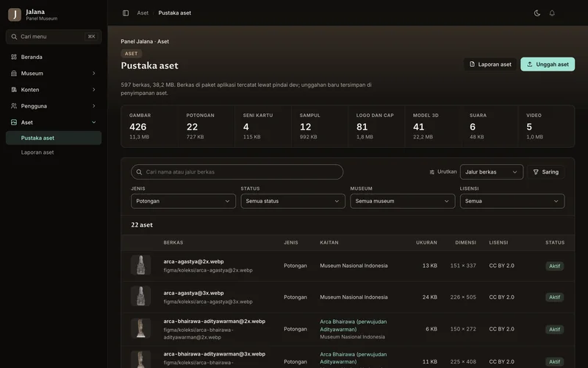The width and height of the screenshot is (588, 368).
Task: Open first Arca Bhairawa (perwujudan Adityawarman) link
Action: (354, 325)
